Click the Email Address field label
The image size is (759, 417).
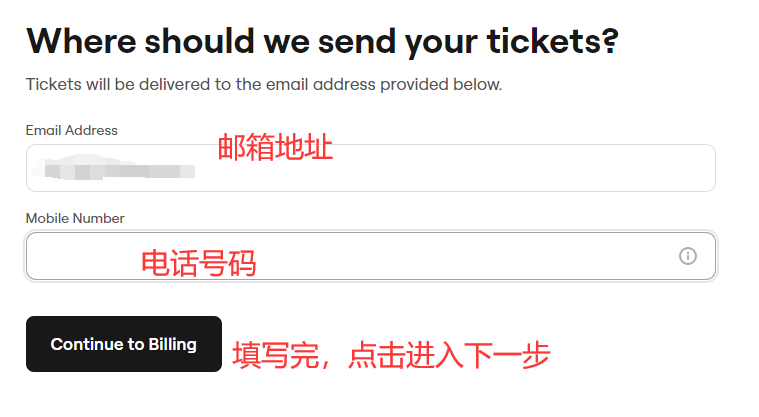[71, 130]
